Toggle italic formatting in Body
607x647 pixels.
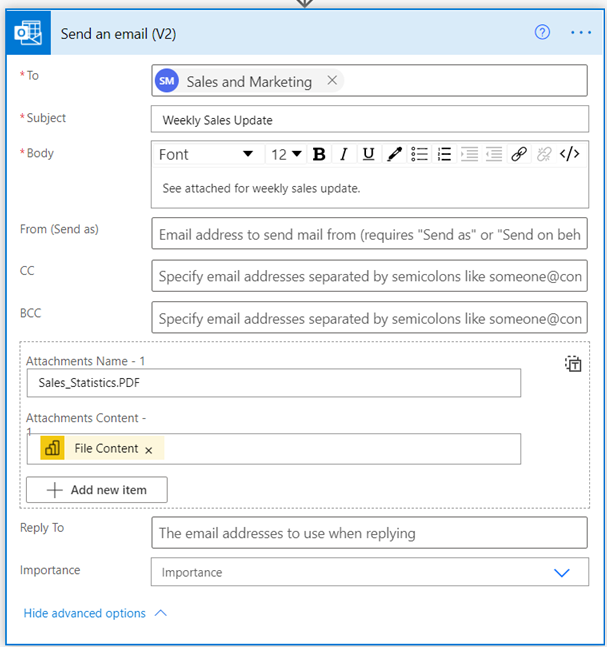pos(344,154)
